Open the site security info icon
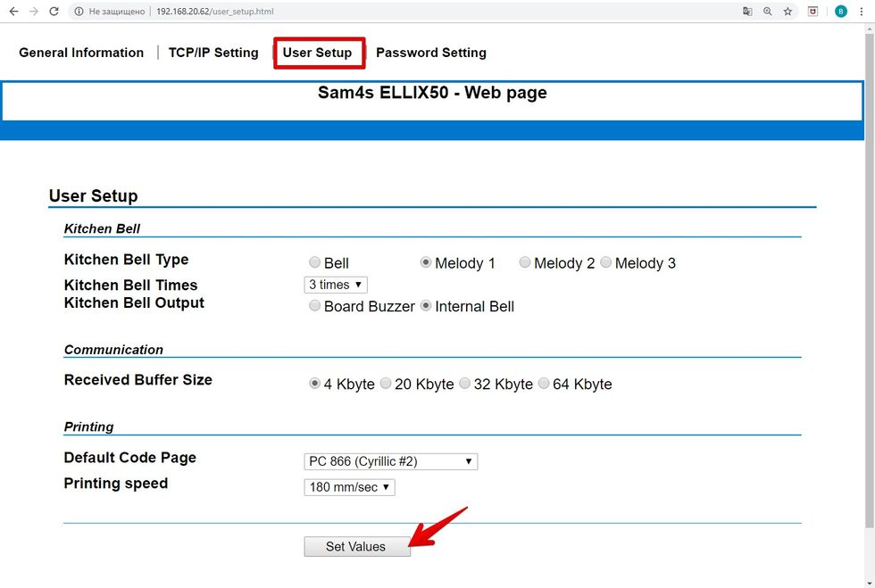This screenshot has width=875, height=588. click(x=79, y=12)
